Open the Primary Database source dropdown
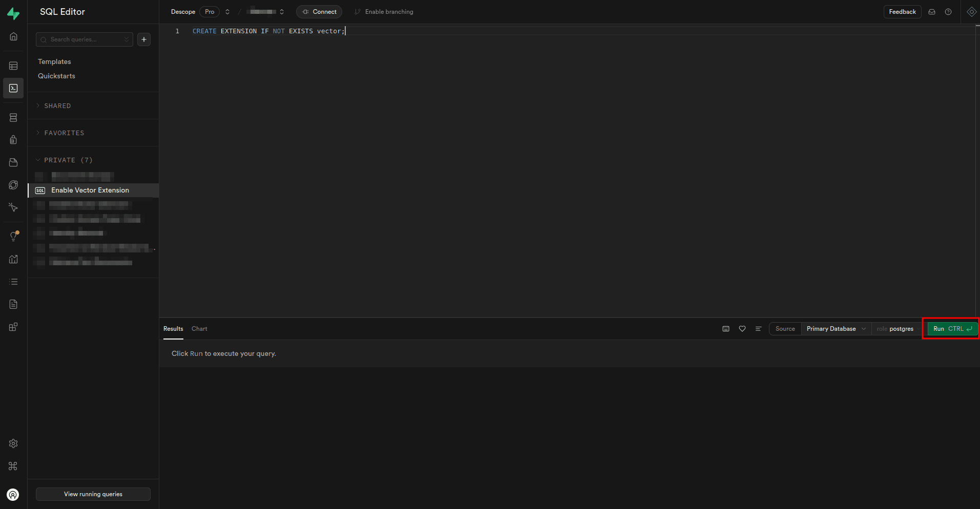The width and height of the screenshot is (980, 509). click(836, 329)
